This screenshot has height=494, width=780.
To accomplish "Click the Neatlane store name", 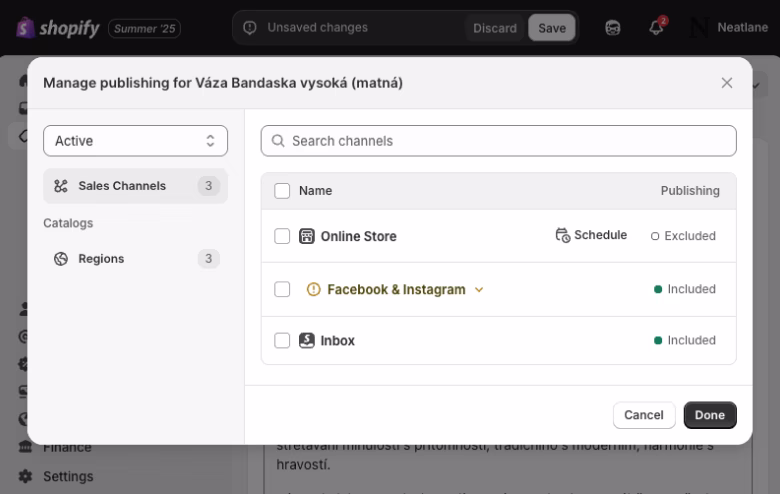I will (x=742, y=27).
